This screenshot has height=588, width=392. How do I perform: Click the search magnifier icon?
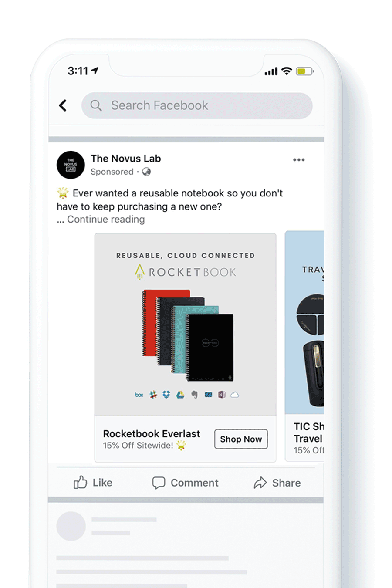pos(96,105)
